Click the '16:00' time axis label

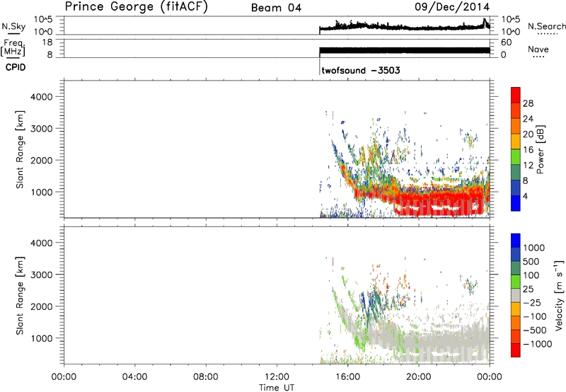point(347,377)
